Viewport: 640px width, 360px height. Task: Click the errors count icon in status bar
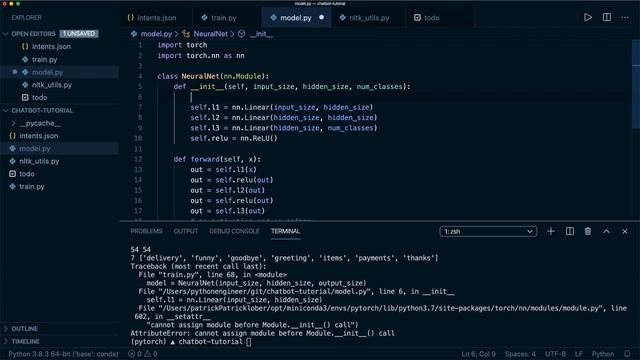click(x=131, y=354)
